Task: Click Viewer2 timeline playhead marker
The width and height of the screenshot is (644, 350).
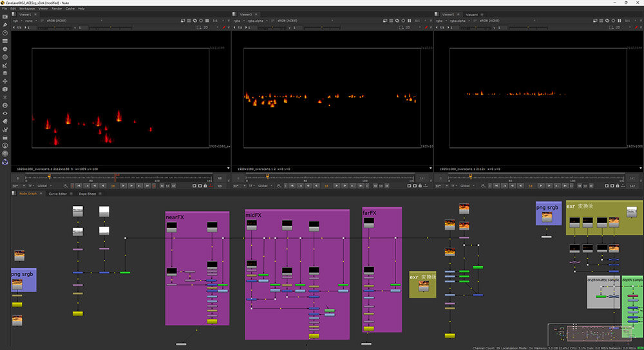Action: [x=268, y=176]
